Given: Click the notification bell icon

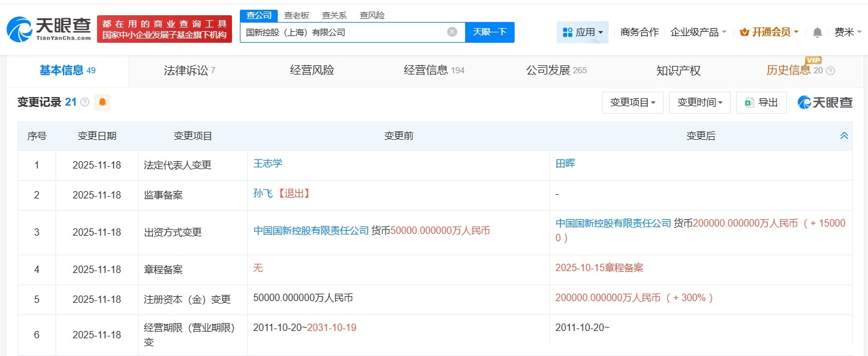Looking at the screenshot, I should (817, 32).
